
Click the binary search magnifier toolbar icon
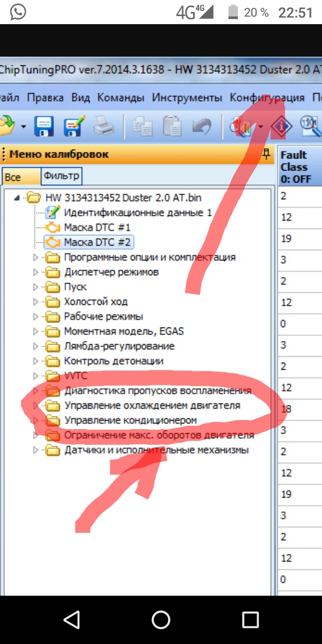(311, 126)
